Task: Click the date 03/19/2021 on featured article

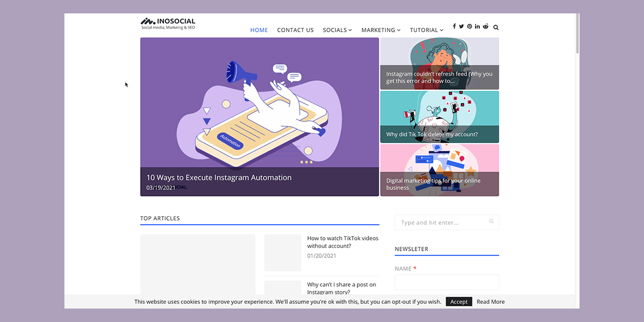Action: click(161, 188)
